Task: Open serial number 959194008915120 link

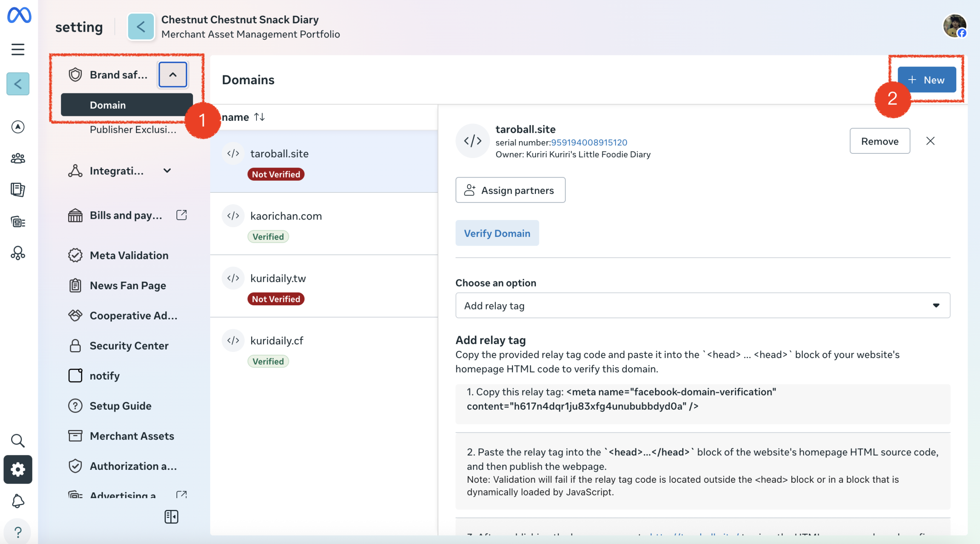Action: (x=589, y=142)
